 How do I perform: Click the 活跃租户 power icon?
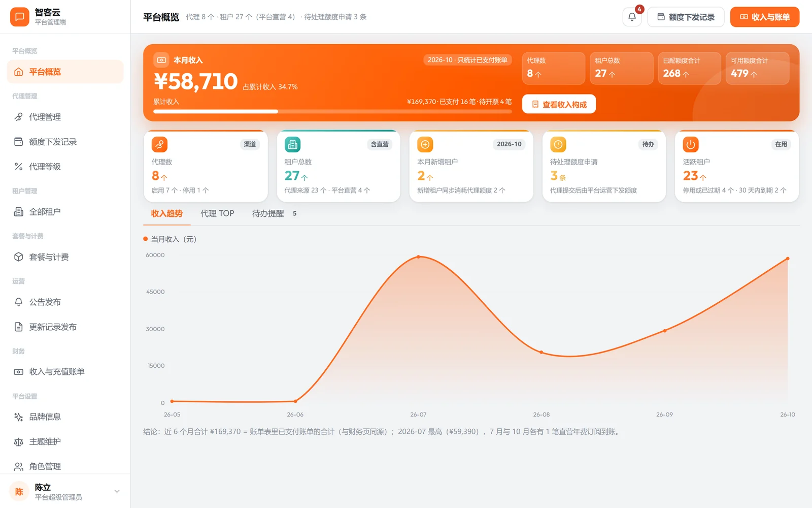tap(691, 144)
